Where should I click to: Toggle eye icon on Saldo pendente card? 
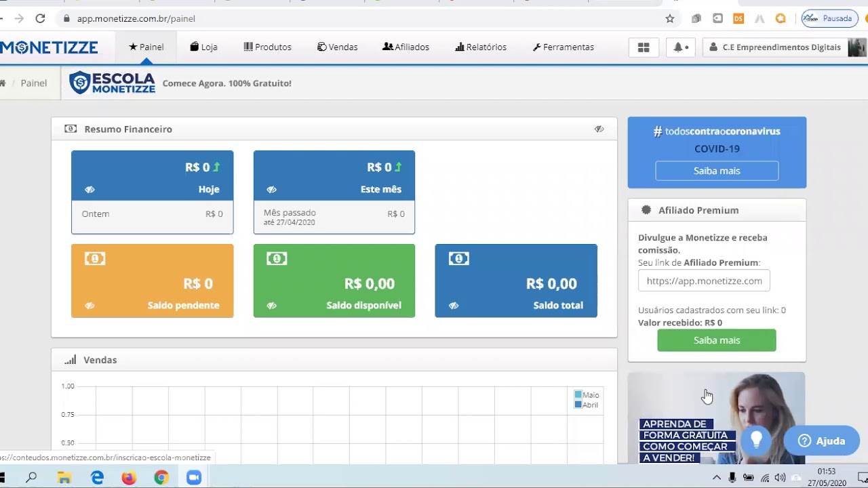tap(90, 306)
